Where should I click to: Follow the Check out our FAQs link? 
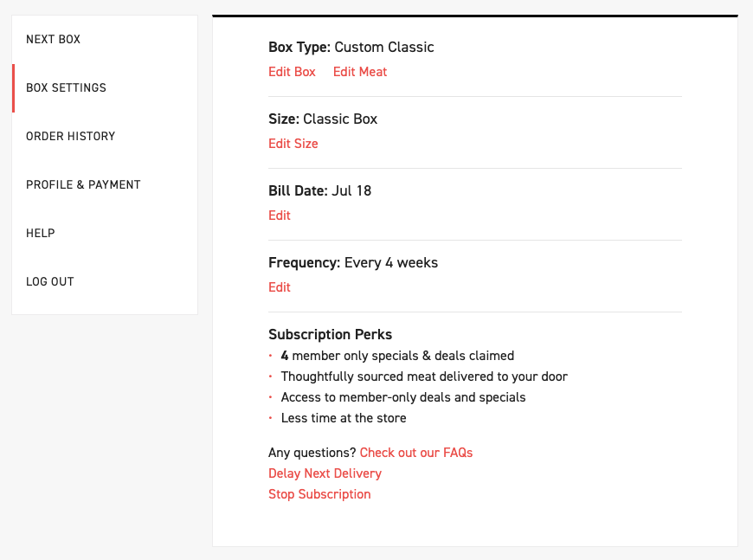click(x=416, y=453)
